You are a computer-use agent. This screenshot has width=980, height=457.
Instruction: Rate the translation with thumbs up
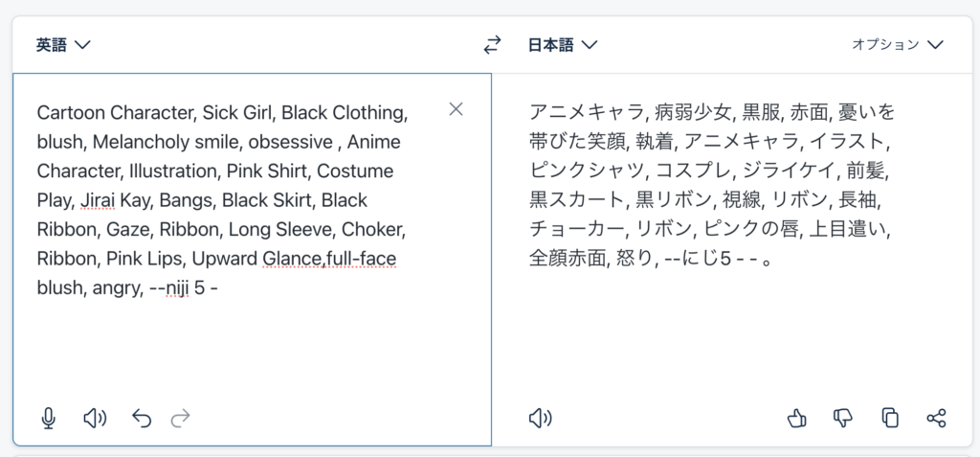[x=796, y=418]
